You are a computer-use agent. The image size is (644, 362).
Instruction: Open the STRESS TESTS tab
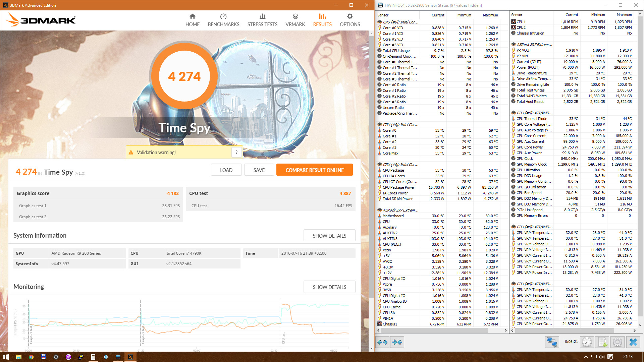pos(262,20)
